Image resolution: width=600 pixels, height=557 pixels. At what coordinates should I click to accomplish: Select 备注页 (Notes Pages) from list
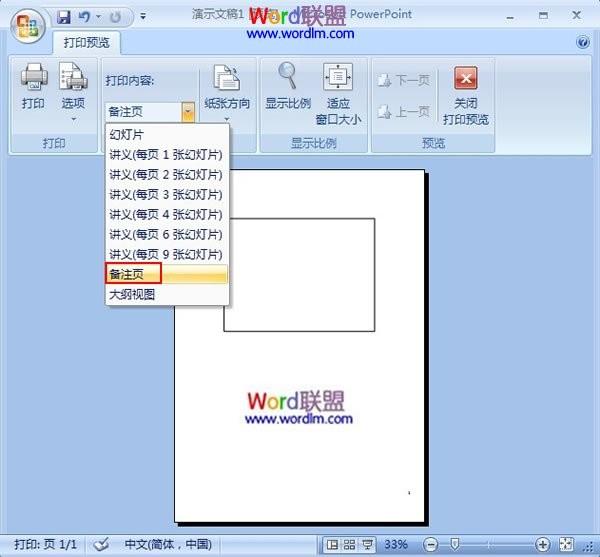tap(166, 274)
